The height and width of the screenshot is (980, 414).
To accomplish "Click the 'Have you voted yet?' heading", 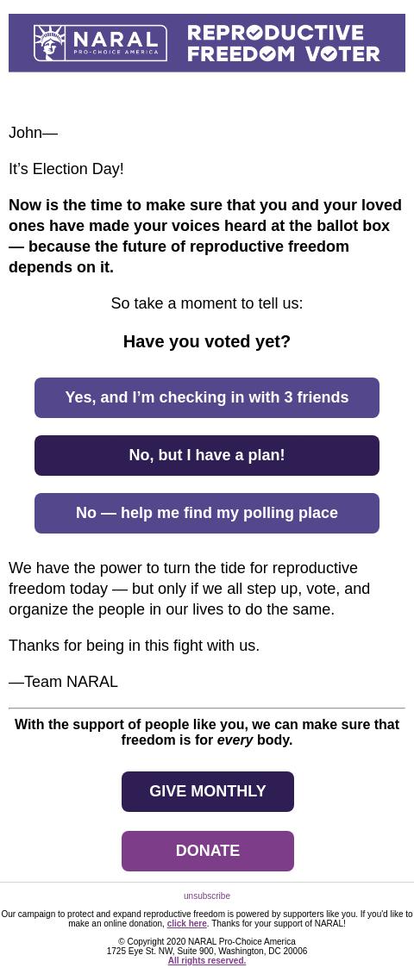I will click(207, 342).
